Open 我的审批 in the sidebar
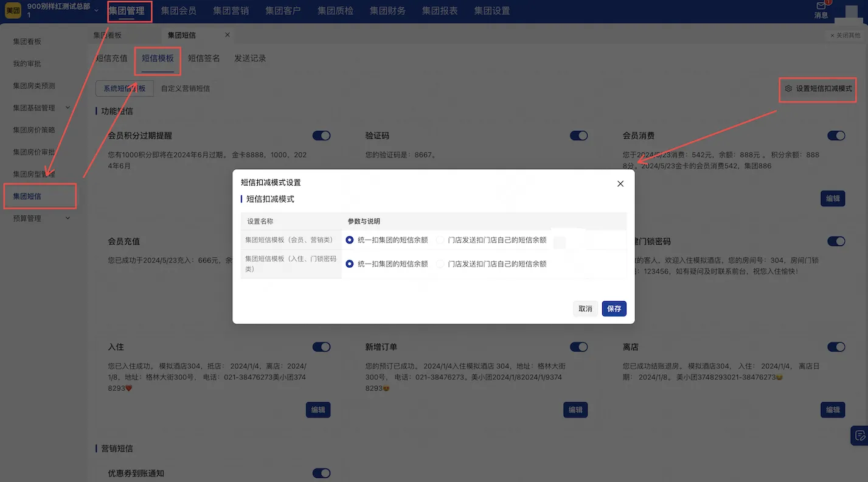 click(x=27, y=64)
